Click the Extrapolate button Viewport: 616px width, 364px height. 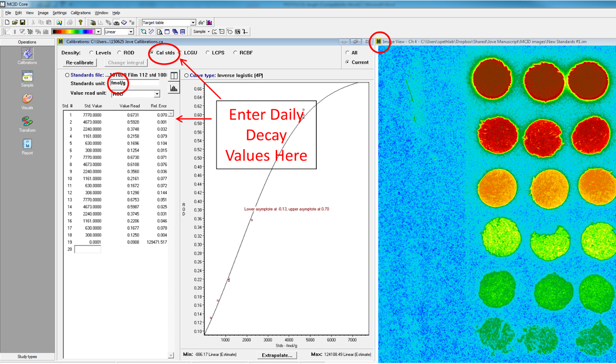click(x=277, y=355)
